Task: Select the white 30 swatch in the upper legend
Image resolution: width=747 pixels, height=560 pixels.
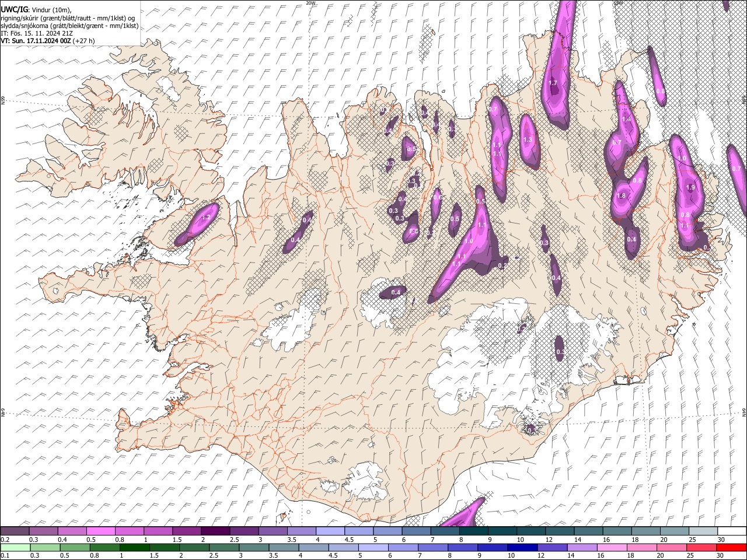Action: (731, 531)
